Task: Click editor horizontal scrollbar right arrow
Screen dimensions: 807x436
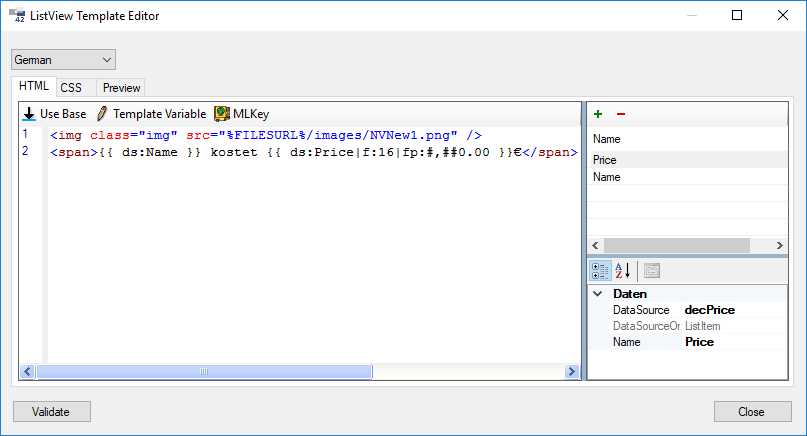Action: [573, 371]
